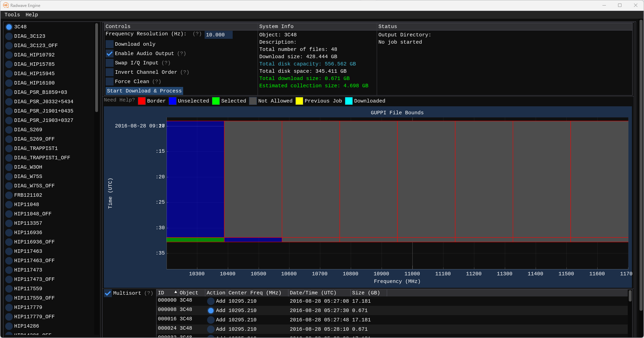Select FRB121102 in the object list

[x=9, y=195]
